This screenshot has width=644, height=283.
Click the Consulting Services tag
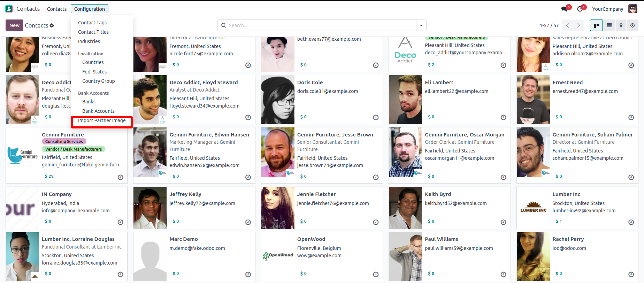tap(64, 141)
